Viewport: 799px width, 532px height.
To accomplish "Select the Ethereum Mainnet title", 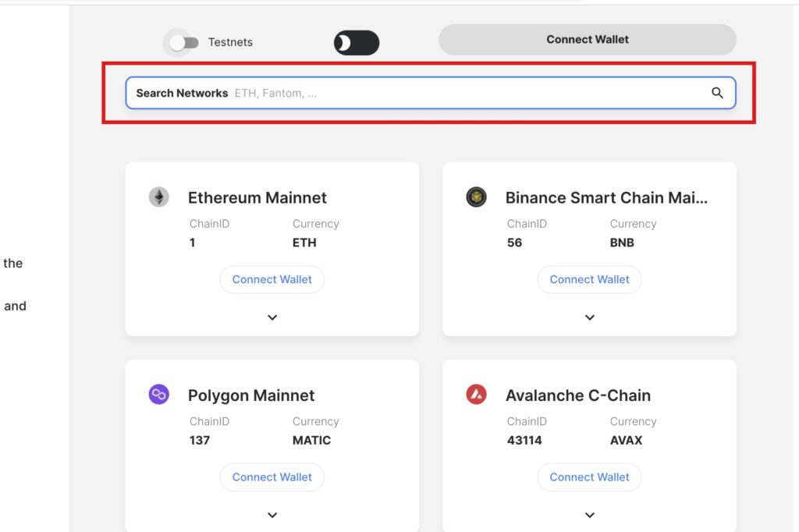I will point(257,197).
